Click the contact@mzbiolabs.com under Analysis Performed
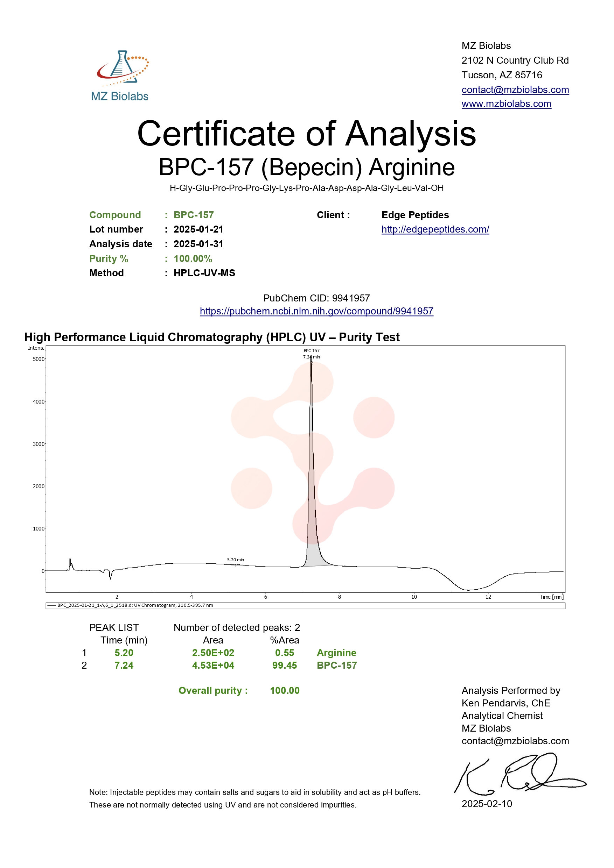This screenshot has width=614, height=868. (515, 741)
